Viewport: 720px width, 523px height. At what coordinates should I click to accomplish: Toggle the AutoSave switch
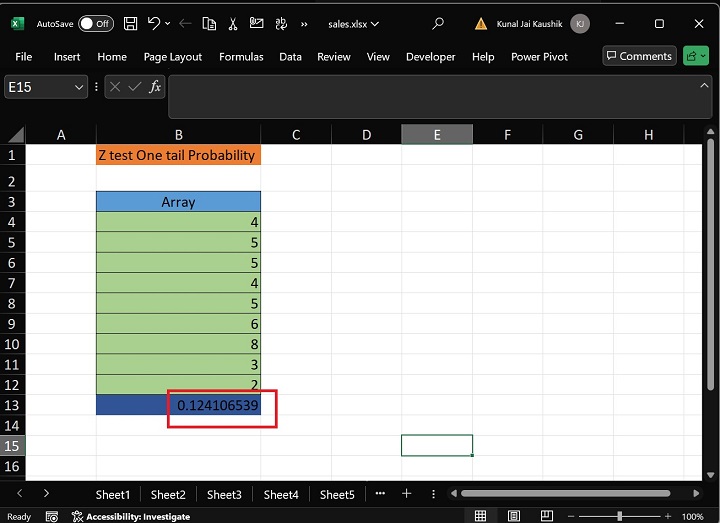point(95,23)
